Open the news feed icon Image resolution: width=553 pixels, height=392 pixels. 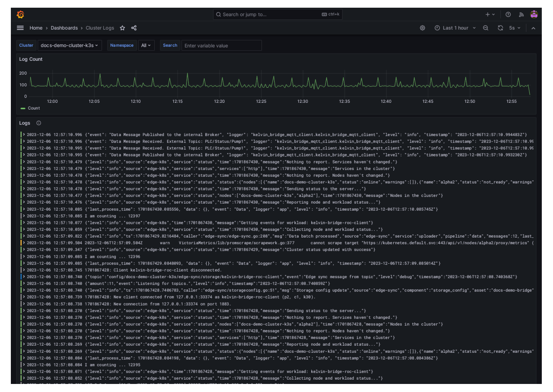[x=521, y=14]
